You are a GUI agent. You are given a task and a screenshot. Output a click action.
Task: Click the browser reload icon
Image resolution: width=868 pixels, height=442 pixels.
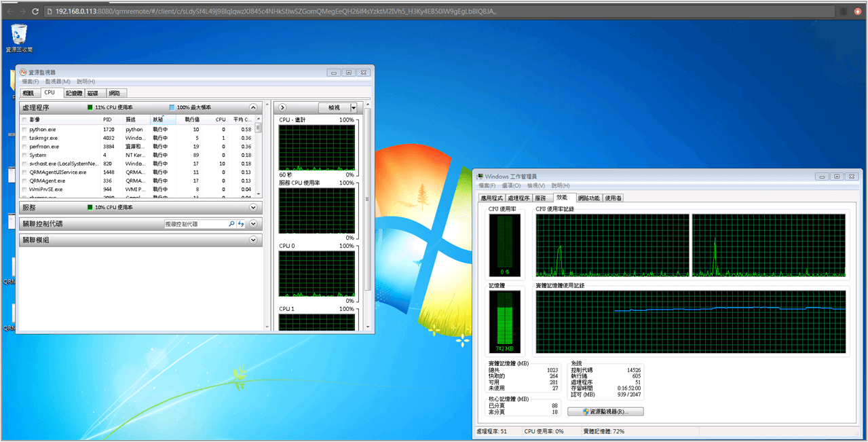[35, 11]
